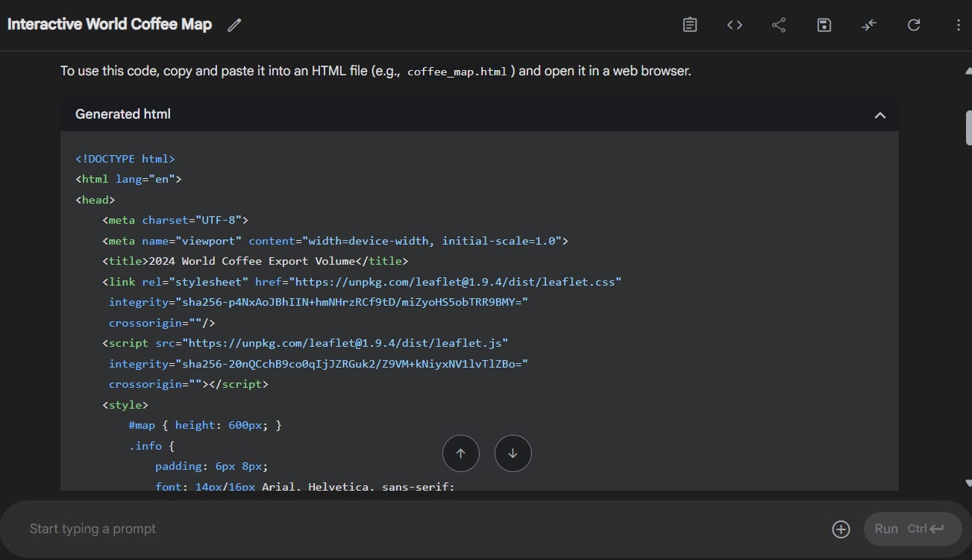
Task: Click the Get code brackets icon
Action: (735, 25)
